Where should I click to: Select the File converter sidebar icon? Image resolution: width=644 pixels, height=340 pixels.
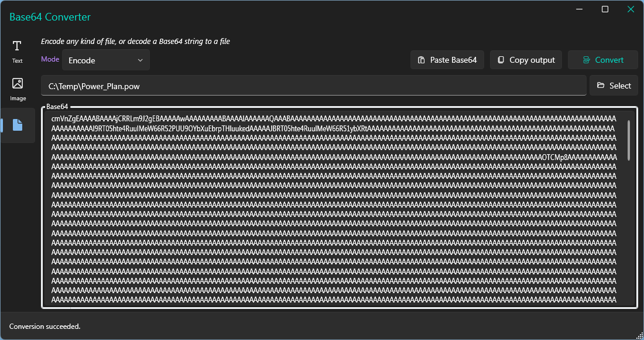point(18,125)
